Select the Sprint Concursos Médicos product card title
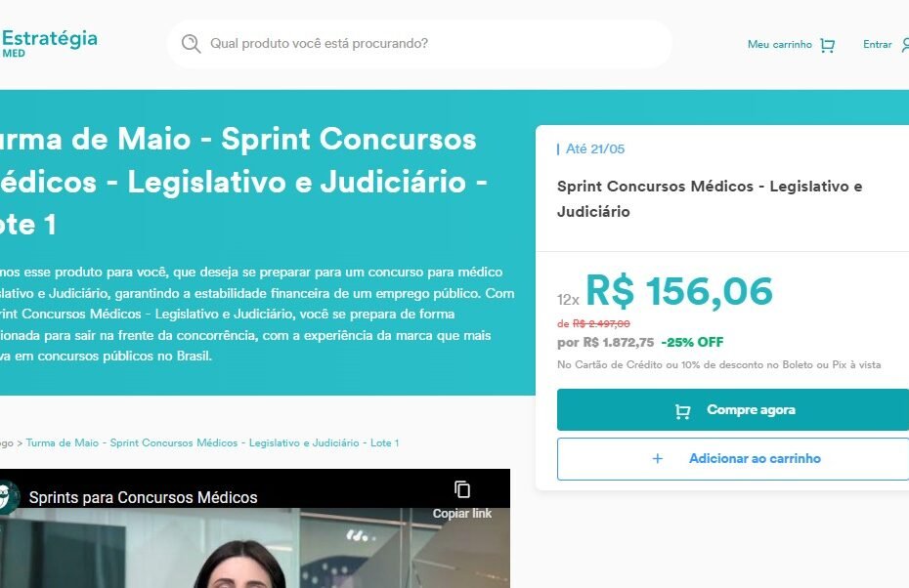The image size is (909, 588). click(x=710, y=198)
